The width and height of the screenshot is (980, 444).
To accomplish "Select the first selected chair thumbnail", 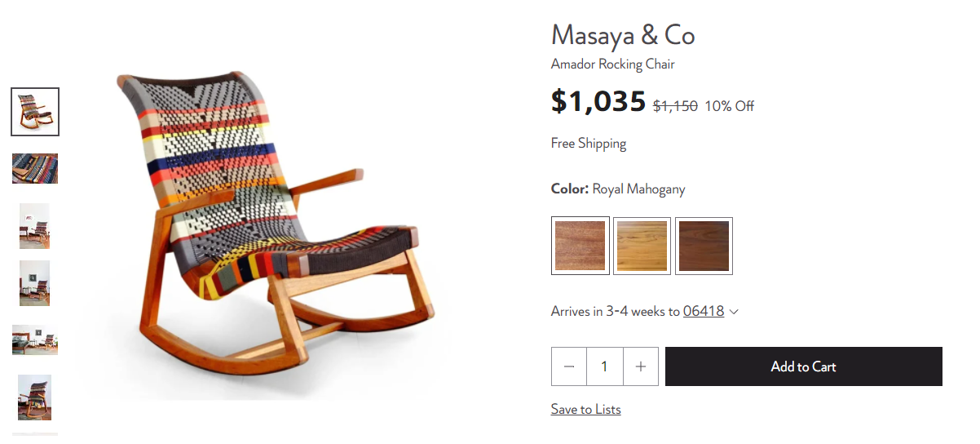I will 35,112.
